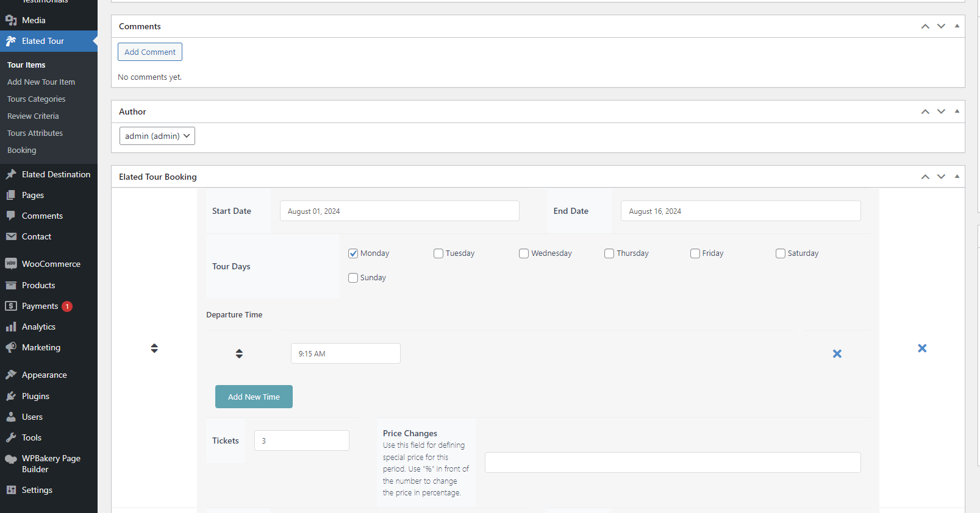Click the Pages sidebar icon
The image size is (980, 513).
pos(11,195)
